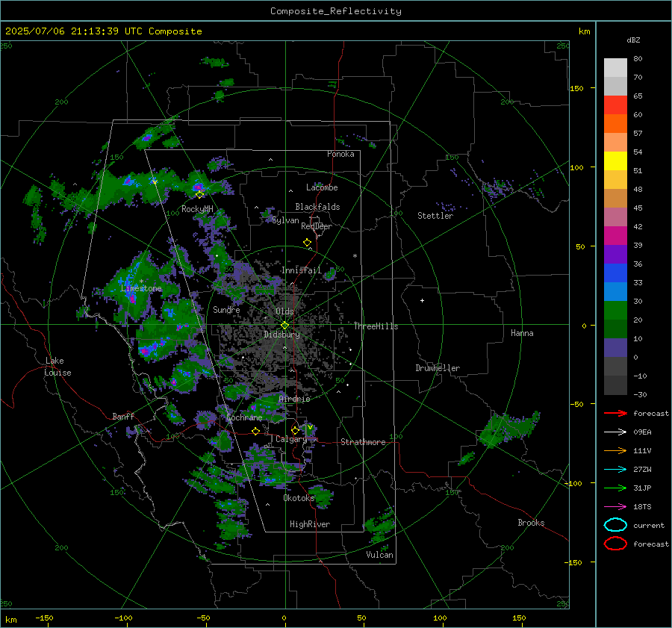This screenshot has width=672, height=628.
Task: Click the cyan current ellipse legend icon
Action: [615, 525]
